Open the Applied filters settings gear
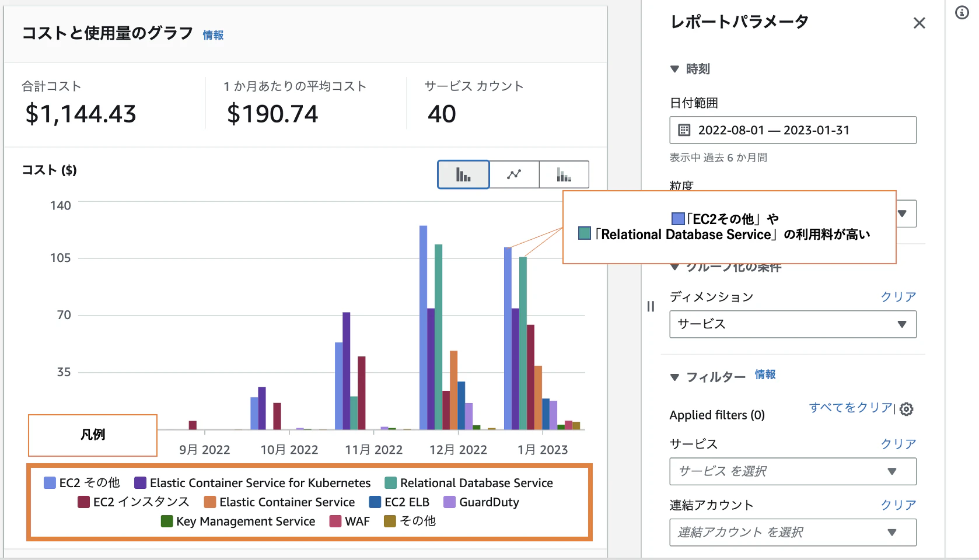This screenshot has height=560, width=979. (906, 409)
